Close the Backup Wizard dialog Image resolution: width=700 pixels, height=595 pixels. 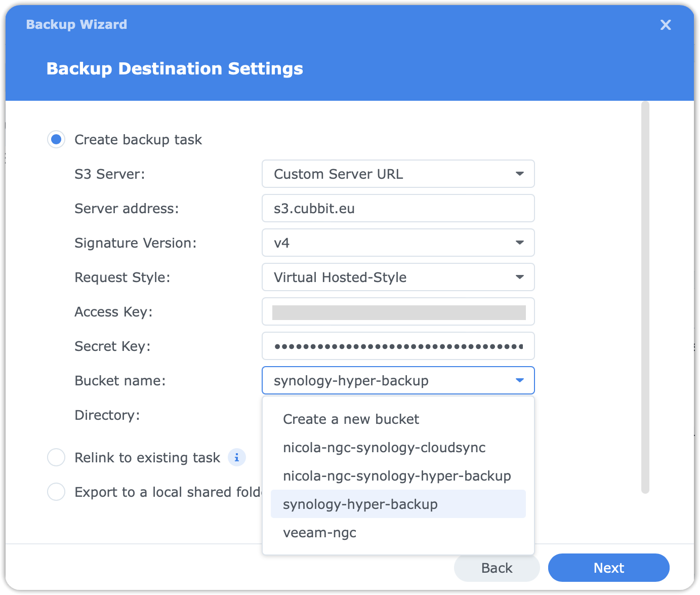(666, 25)
